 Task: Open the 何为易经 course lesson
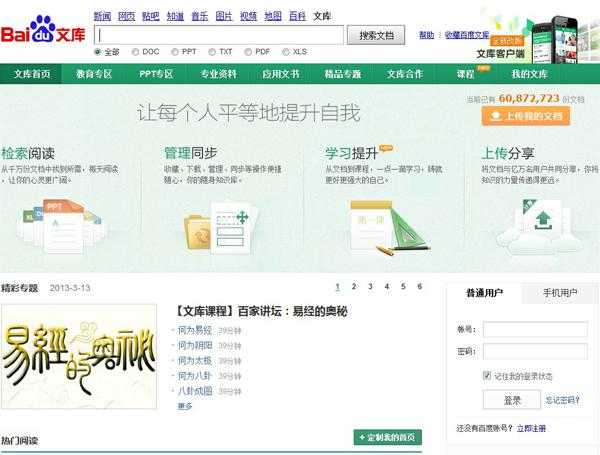195,330
